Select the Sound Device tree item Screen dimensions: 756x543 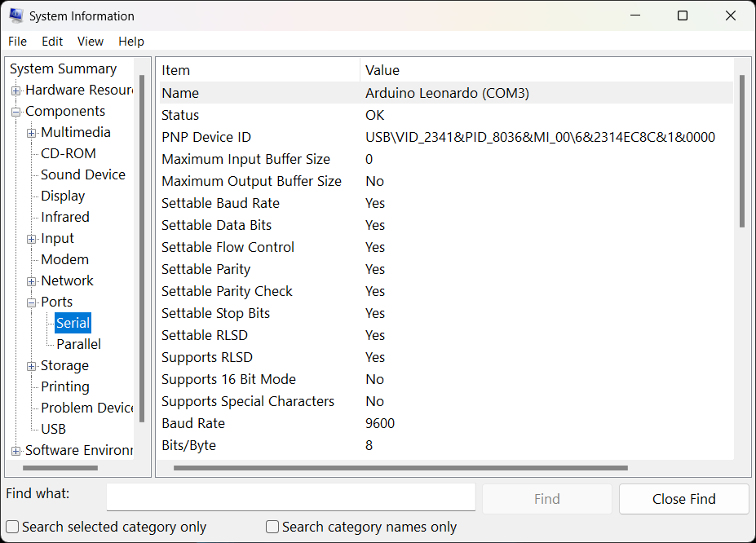click(x=83, y=175)
